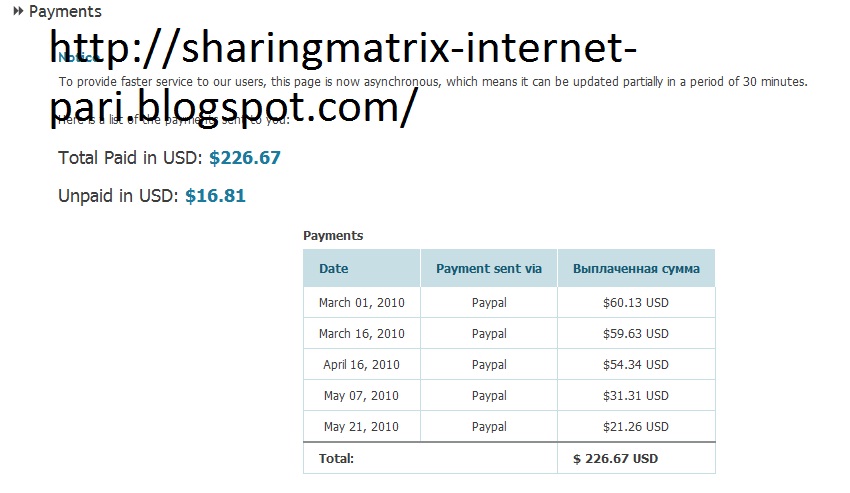The height and width of the screenshot is (493, 850).
Task: Click the Date column header
Action: click(x=334, y=268)
